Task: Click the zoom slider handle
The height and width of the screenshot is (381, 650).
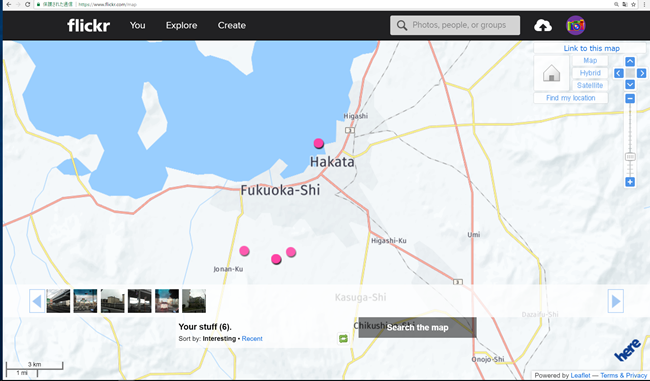Action: 630,157
